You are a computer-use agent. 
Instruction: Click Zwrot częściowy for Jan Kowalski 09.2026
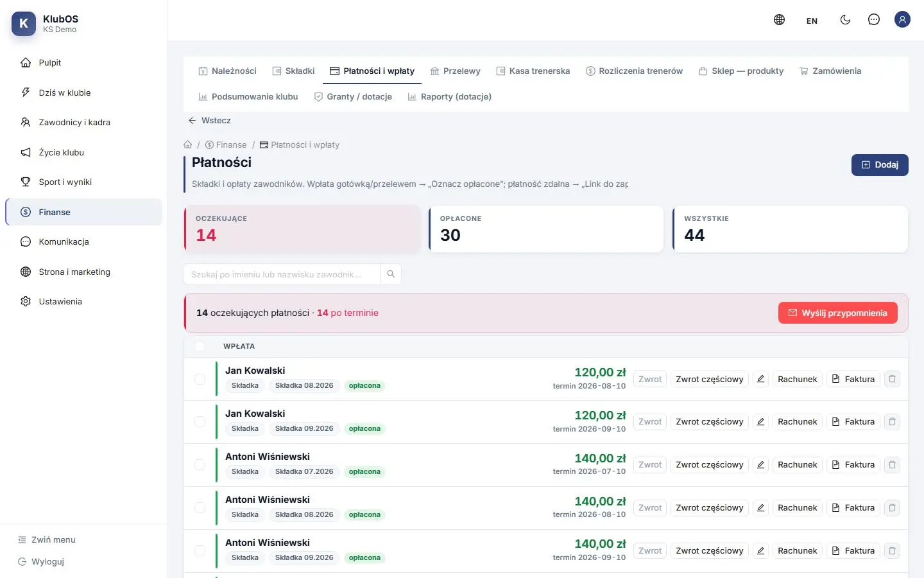(710, 422)
